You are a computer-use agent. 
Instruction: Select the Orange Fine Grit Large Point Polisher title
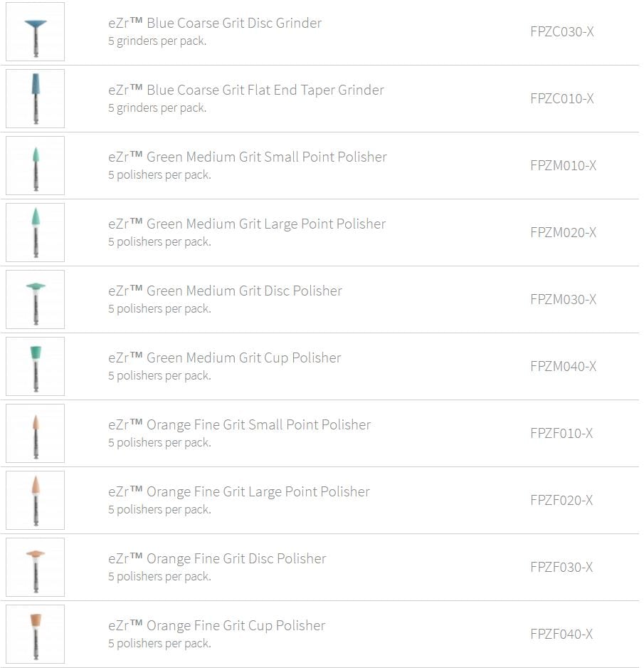tap(239, 491)
